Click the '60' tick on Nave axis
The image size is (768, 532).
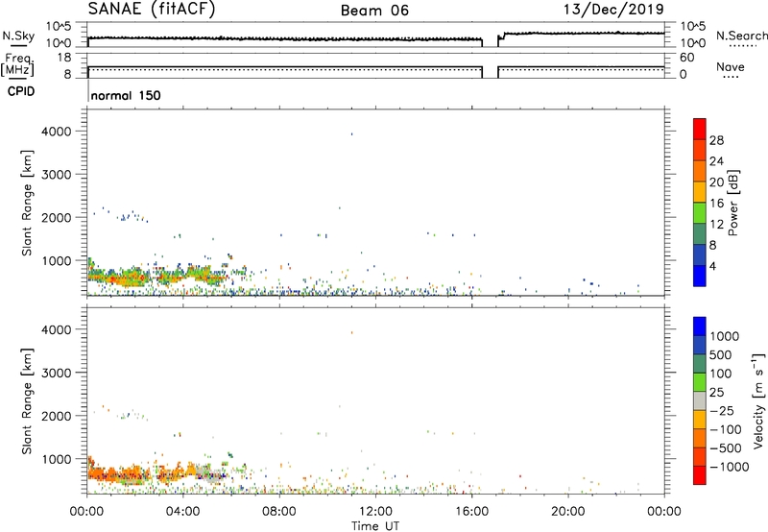(686, 58)
